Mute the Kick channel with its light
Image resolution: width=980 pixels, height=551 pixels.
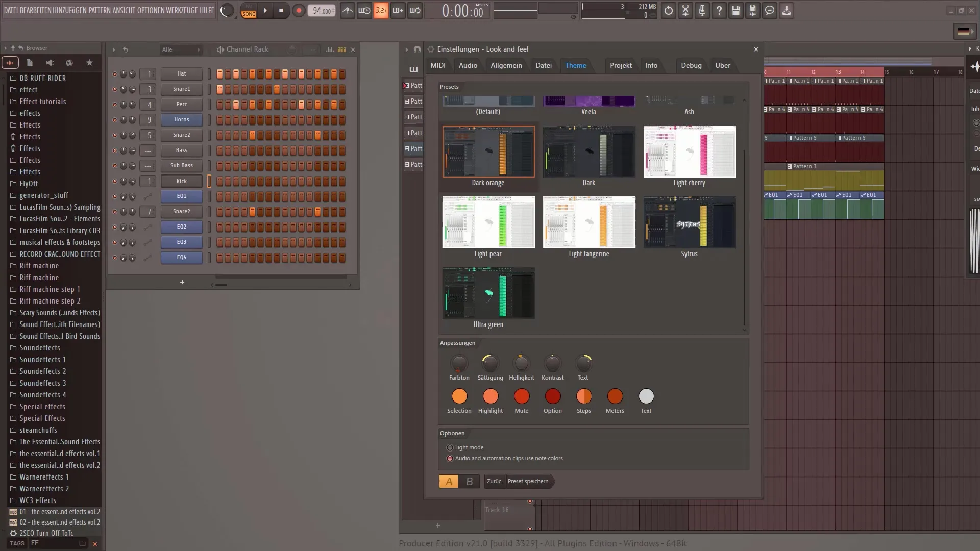click(115, 181)
